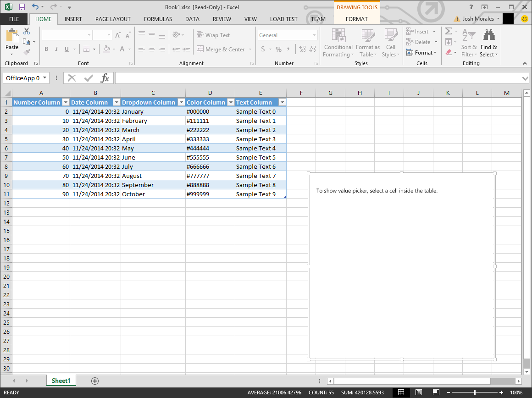Apply Italic formatting
Screen dimensions: 532x398
55,49
